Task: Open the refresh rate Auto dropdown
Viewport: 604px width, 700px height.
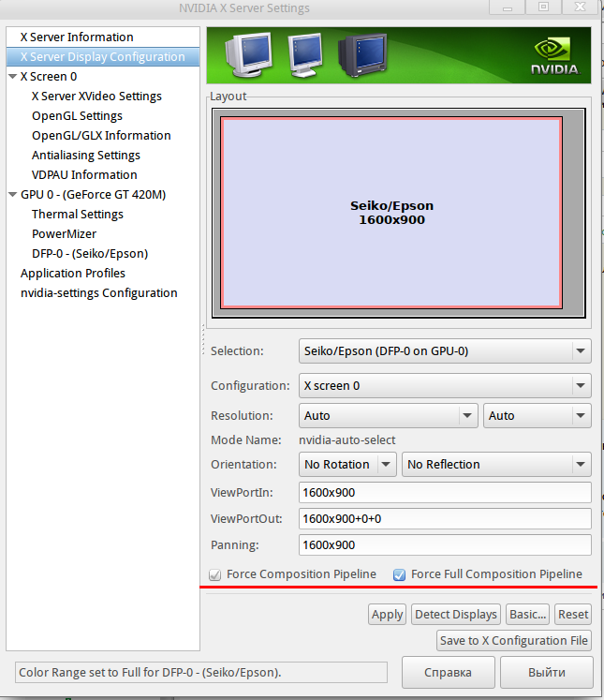Action: pos(538,416)
